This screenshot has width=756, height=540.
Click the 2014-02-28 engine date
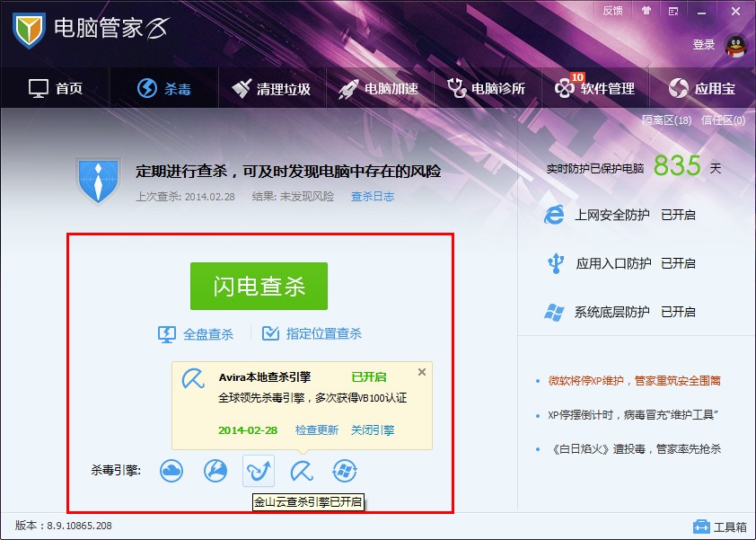click(248, 430)
